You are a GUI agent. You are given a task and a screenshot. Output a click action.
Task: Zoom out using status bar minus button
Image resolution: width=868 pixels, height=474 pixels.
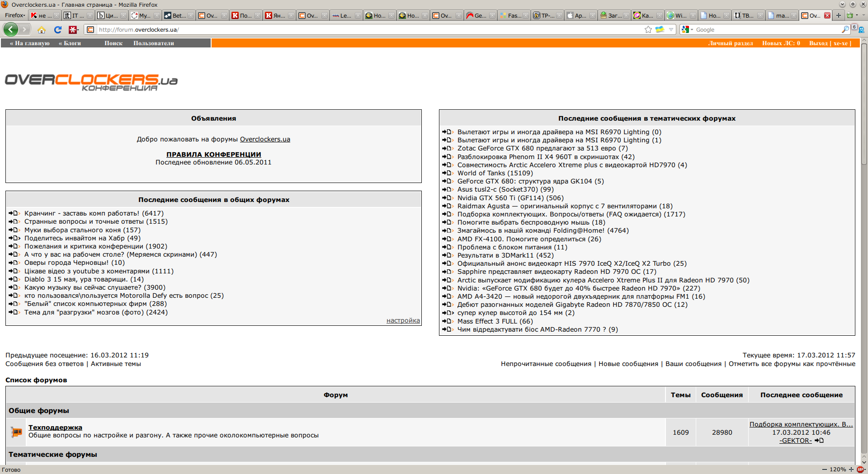[825, 469]
